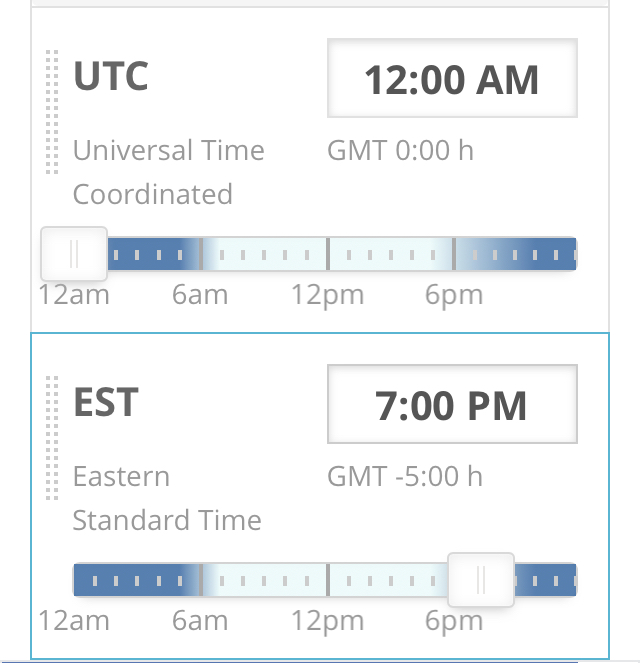Click the GMT 0:00 h offset text
The image size is (640, 663).
(x=400, y=150)
